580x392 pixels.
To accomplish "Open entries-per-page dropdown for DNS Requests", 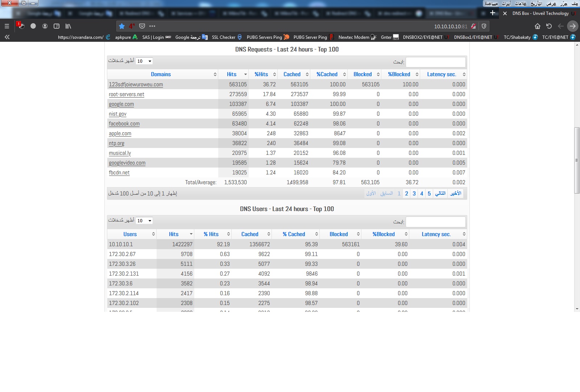I will coord(144,61).
